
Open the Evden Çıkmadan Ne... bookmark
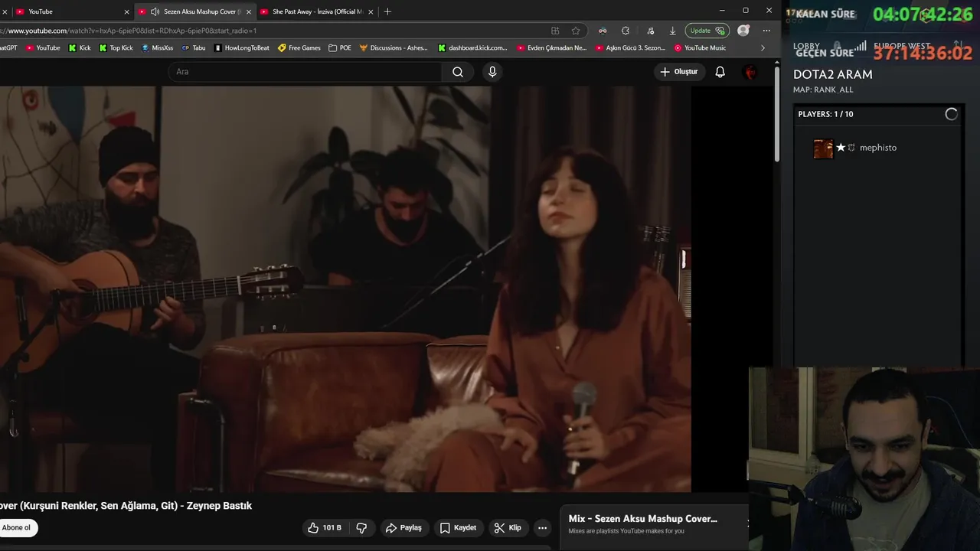(551, 47)
